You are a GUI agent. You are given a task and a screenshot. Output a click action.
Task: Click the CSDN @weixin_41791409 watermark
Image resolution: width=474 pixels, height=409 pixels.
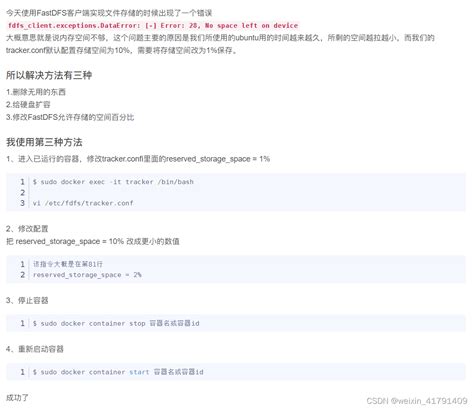pos(417,401)
